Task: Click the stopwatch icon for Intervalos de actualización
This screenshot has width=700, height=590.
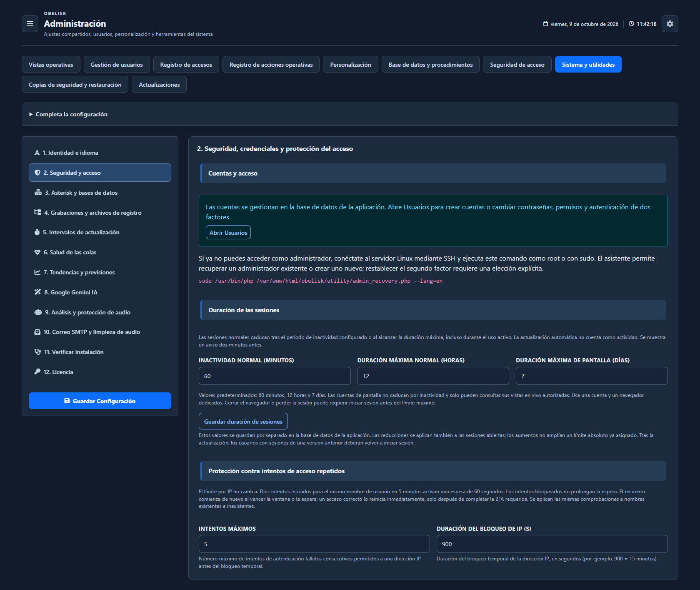Action: pos(37,232)
